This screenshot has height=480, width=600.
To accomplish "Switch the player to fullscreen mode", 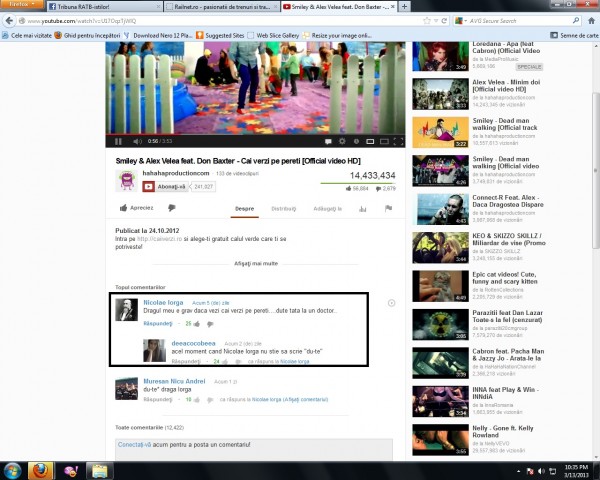I will [398, 141].
